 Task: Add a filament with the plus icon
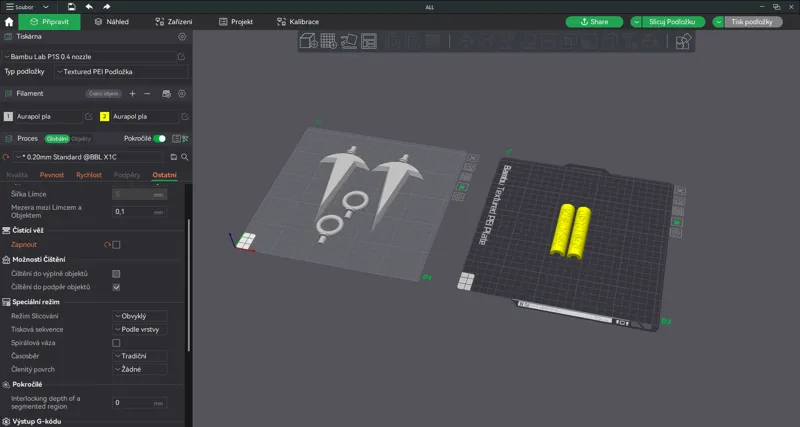133,94
